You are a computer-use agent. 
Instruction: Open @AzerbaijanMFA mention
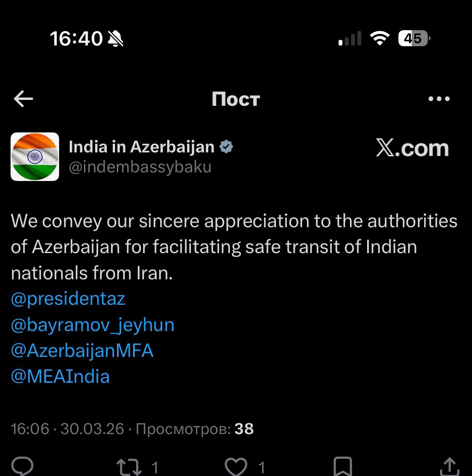82,351
